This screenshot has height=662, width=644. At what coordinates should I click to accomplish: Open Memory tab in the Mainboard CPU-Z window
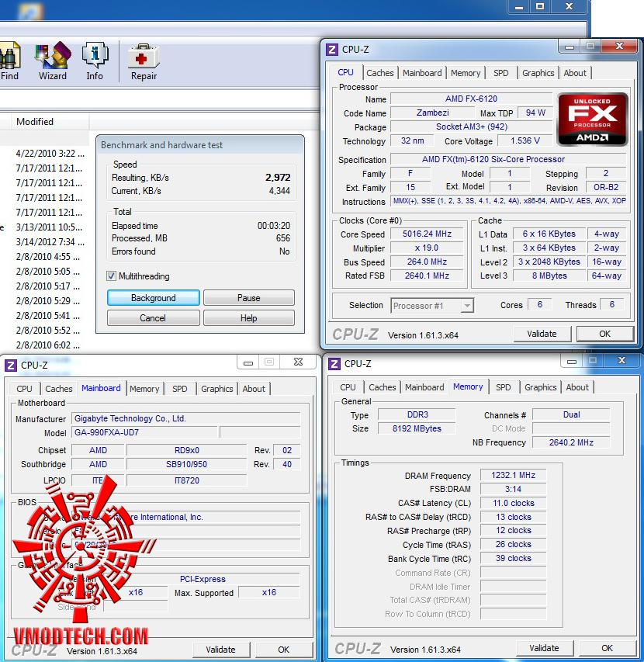[144, 389]
